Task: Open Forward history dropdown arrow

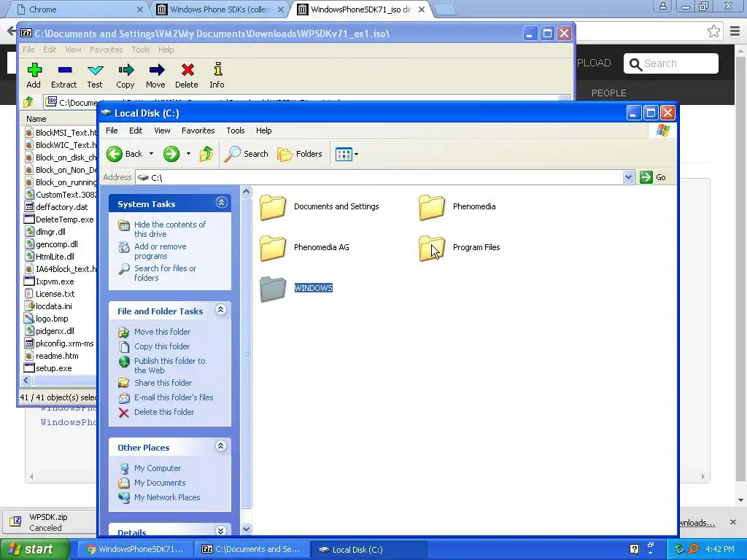Action: click(x=189, y=154)
